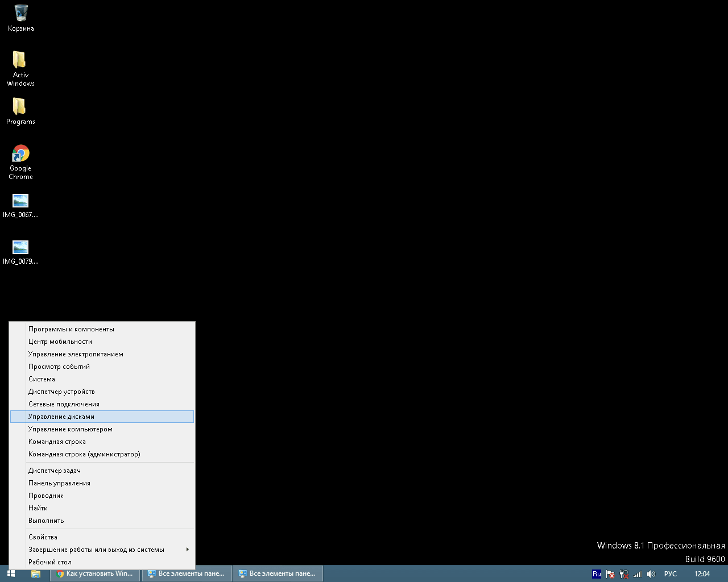Screen dimensions: 728x582
Task: Launch Командная строка (администратор)
Action: 102,454
